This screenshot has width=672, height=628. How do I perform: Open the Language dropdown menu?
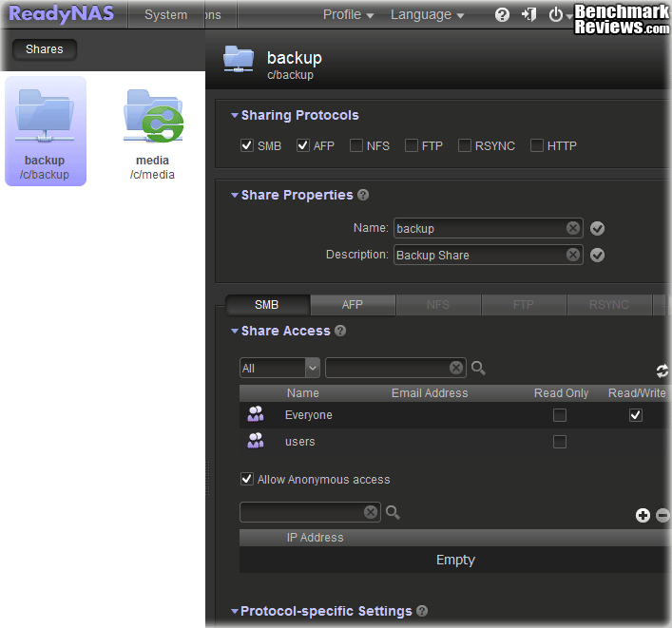click(428, 15)
